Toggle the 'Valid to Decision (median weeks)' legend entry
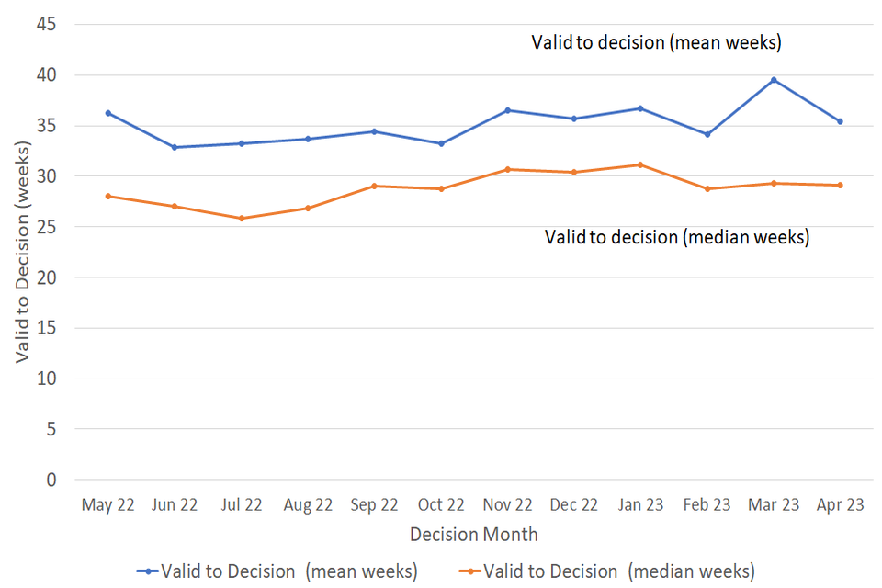Image resolution: width=882 pixels, height=588 pixels. (617, 571)
